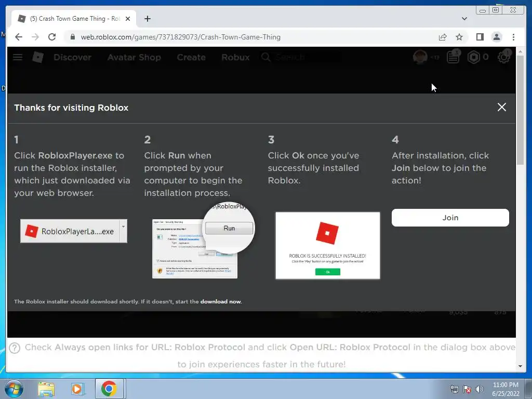532x399 pixels.
Task: Click the page scrollbar down arrow
Action: coord(521,366)
